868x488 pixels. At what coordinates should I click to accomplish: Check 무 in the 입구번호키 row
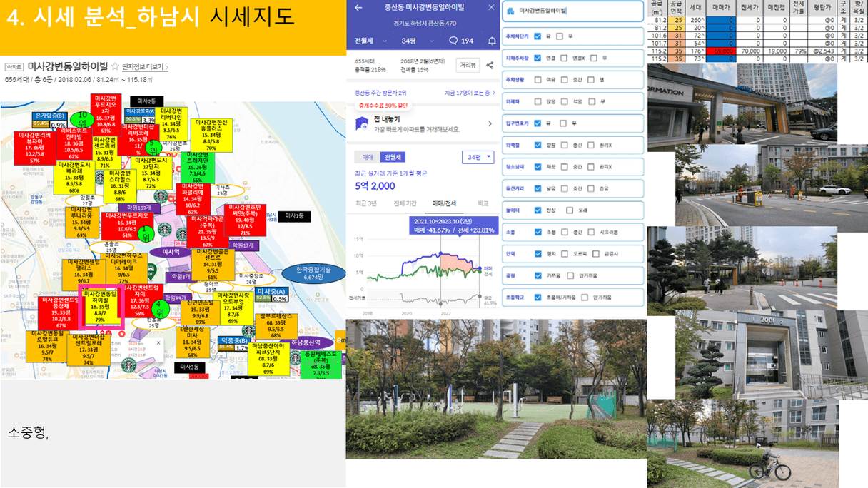tap(562, 123)
